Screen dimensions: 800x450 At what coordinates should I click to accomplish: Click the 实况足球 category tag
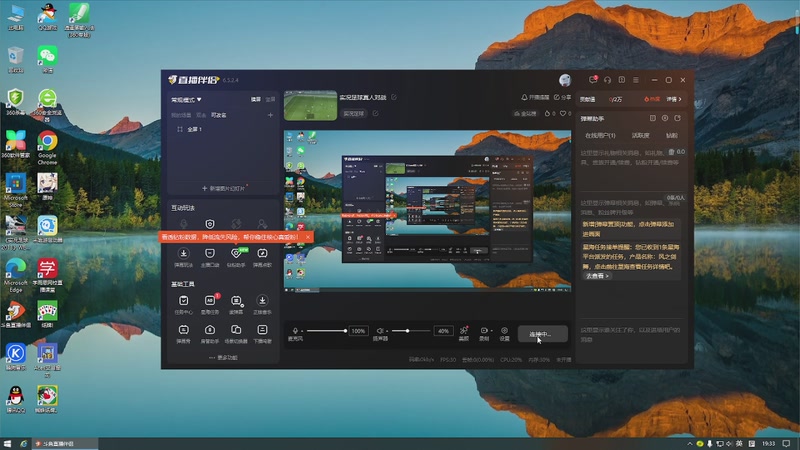[x=354, y=113]
